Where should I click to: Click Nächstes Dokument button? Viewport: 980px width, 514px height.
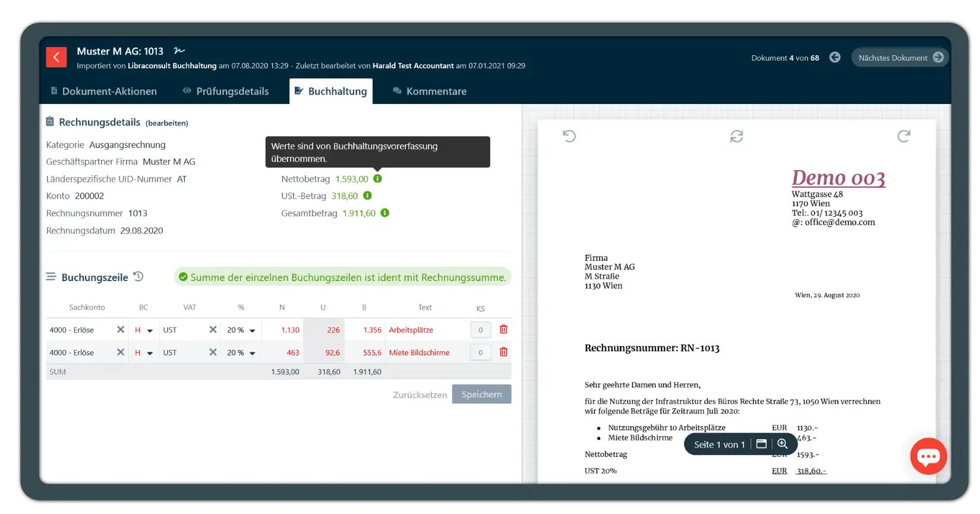tap(900, 58)
